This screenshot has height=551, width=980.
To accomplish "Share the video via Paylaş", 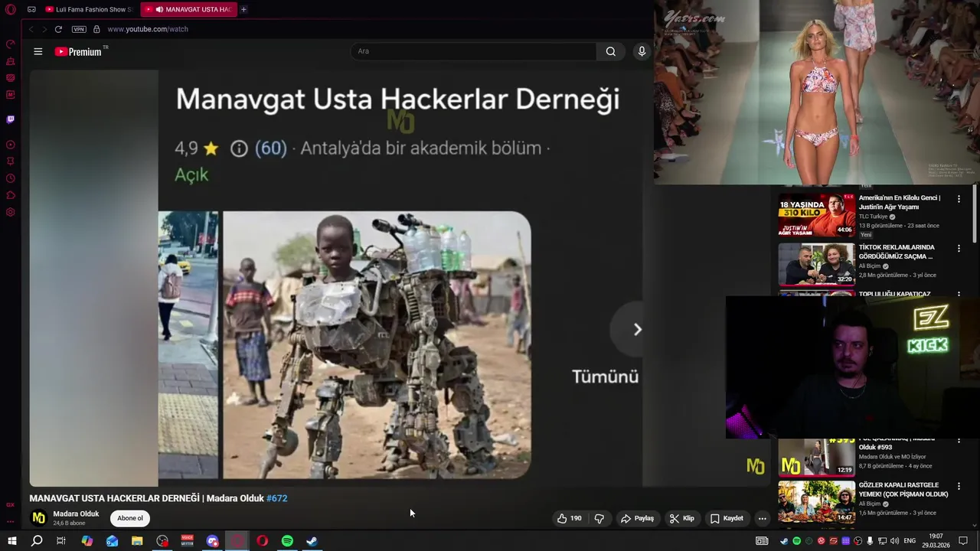I will (x=637, y=518).
